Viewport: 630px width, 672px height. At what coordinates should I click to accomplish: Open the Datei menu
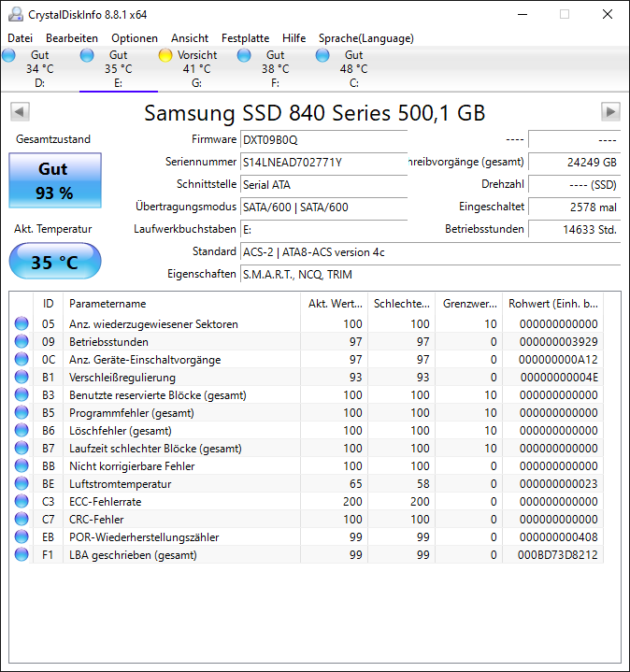tap(21, 38)
